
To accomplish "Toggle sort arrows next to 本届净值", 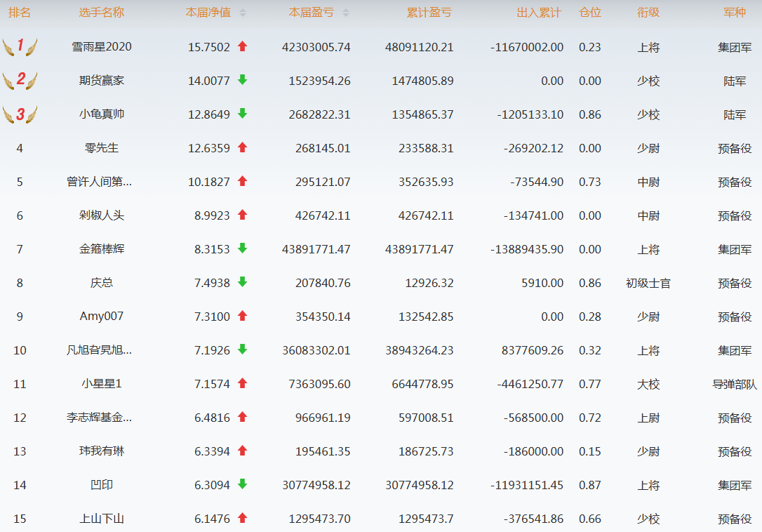I will click(243, 13).
